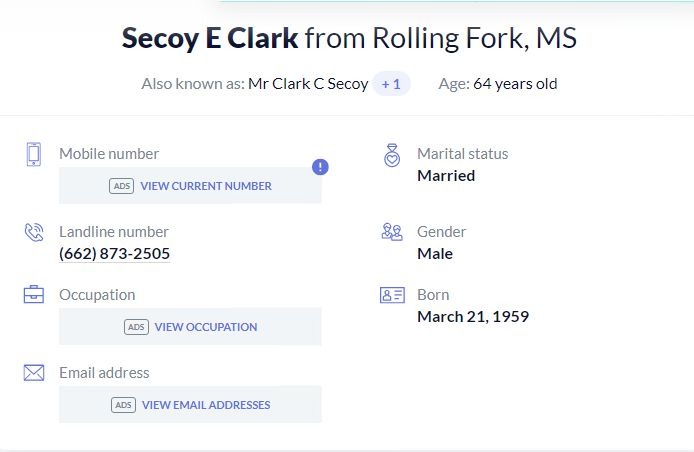This screenshot has width=694, height=452.
Task: Click the ADS tag beside View Occupation
Action: 136,327
